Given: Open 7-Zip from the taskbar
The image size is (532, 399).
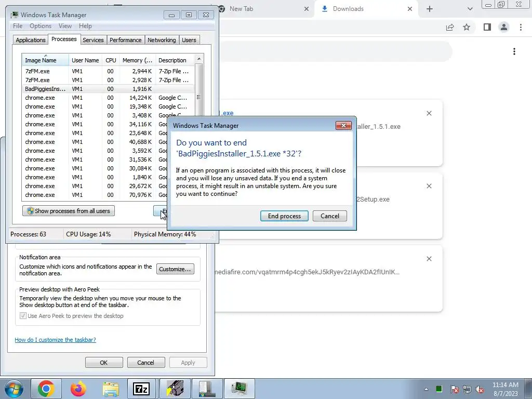Looking at the screenshot, I should (x=141, y=389).
